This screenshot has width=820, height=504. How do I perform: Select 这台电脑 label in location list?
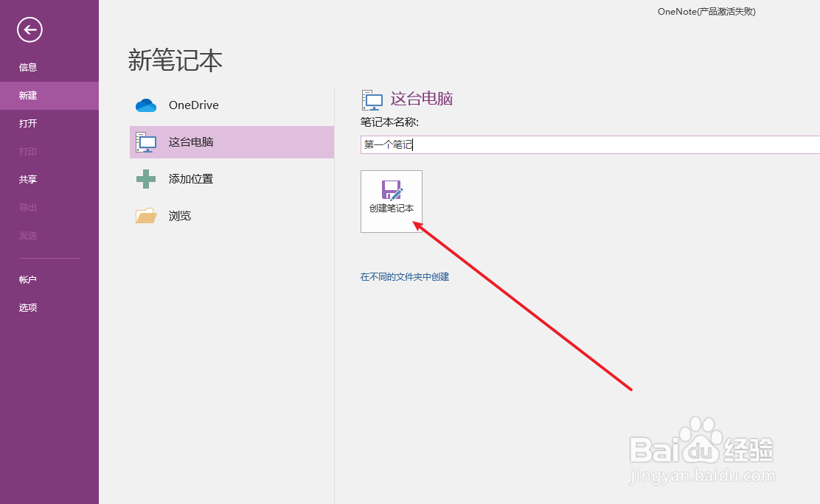191,142
